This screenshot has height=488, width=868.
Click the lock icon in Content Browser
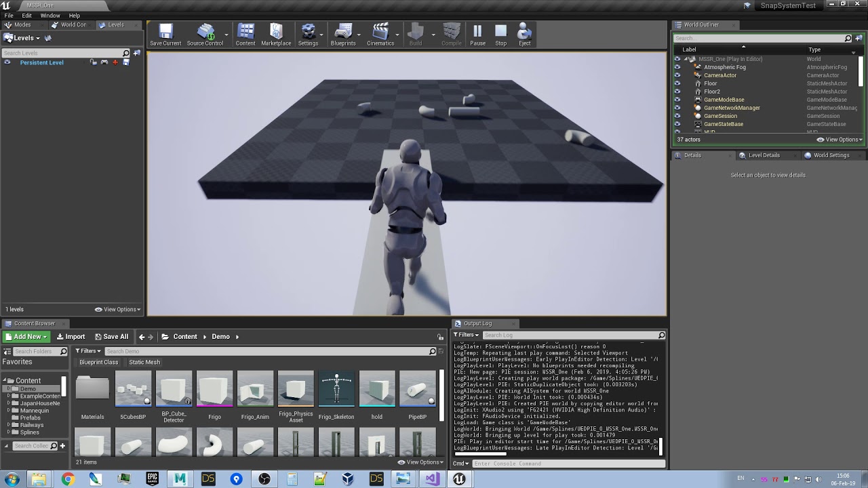pyautogui.click(x=441, y=337)
